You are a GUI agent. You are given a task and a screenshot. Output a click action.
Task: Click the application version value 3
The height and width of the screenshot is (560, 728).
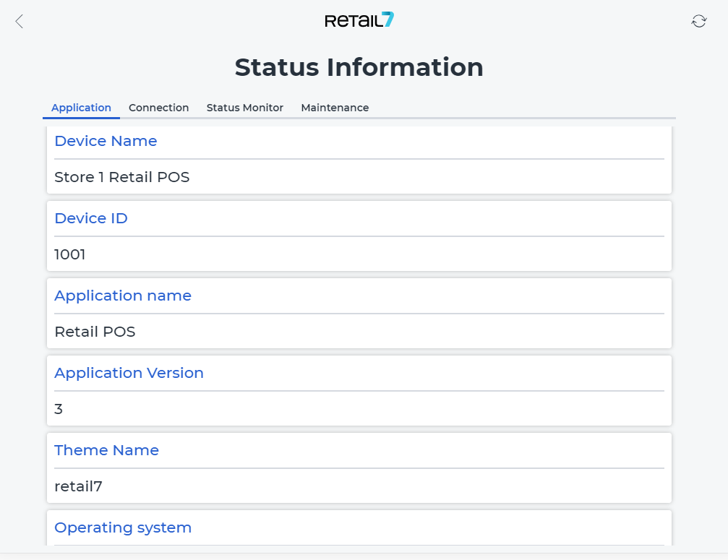point(59,409)
